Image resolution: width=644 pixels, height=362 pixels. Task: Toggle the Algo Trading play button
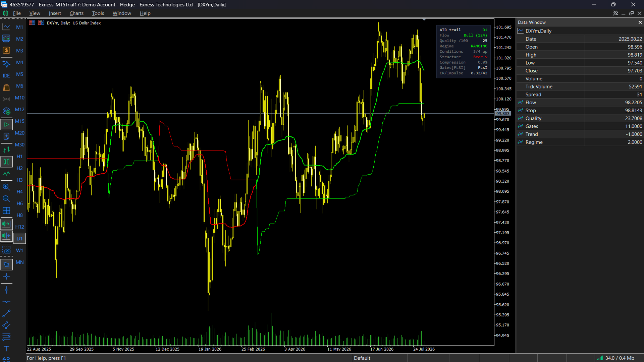click(6, 124)
